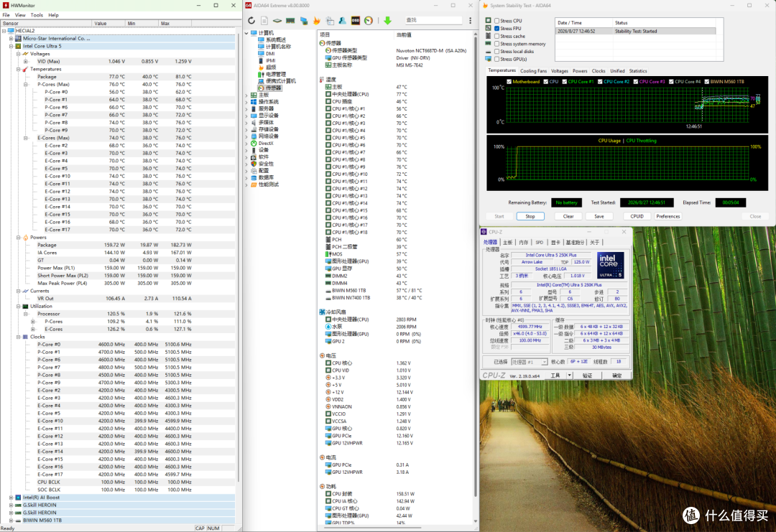Open 基准跑分 tab in CPU-Z

tap(574, 242)
